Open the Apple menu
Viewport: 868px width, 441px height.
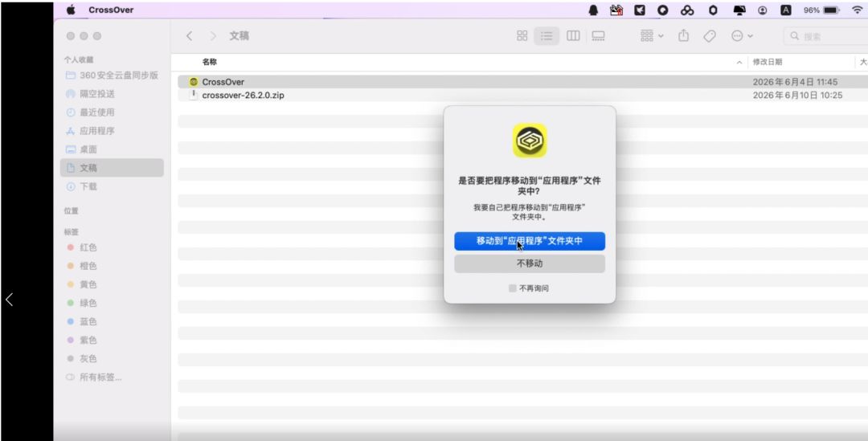pos(71,10)
